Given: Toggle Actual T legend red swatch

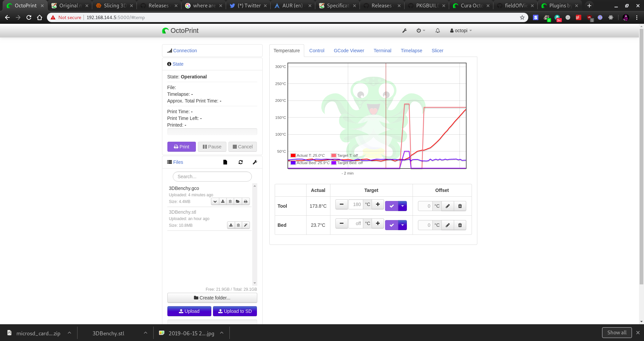Looking at the screenshot, I should click(293, 155).
